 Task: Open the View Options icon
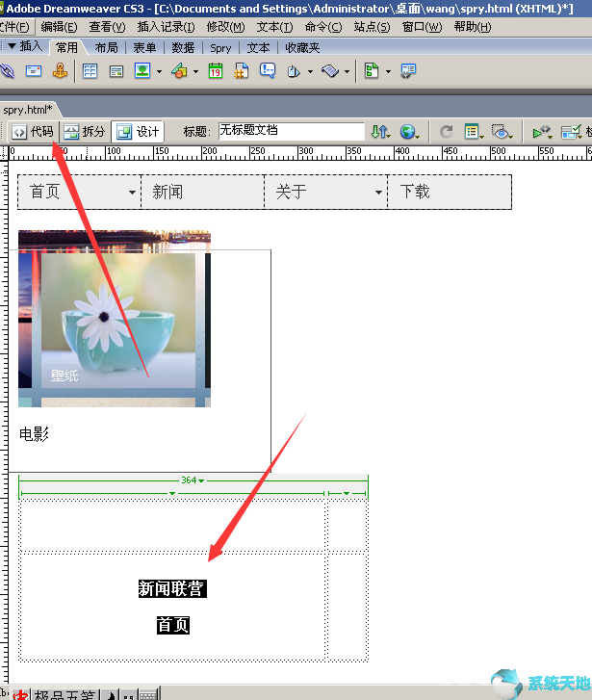[x=474, y=132]
